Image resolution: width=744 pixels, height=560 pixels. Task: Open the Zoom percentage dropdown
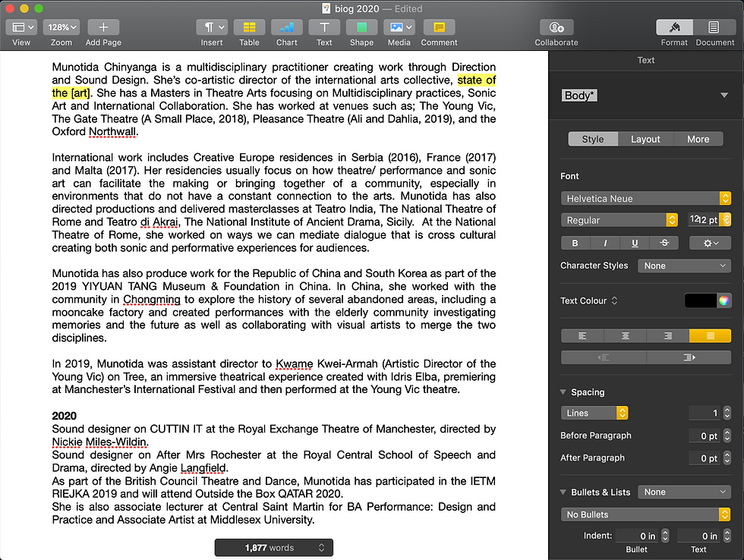(61, 27)
